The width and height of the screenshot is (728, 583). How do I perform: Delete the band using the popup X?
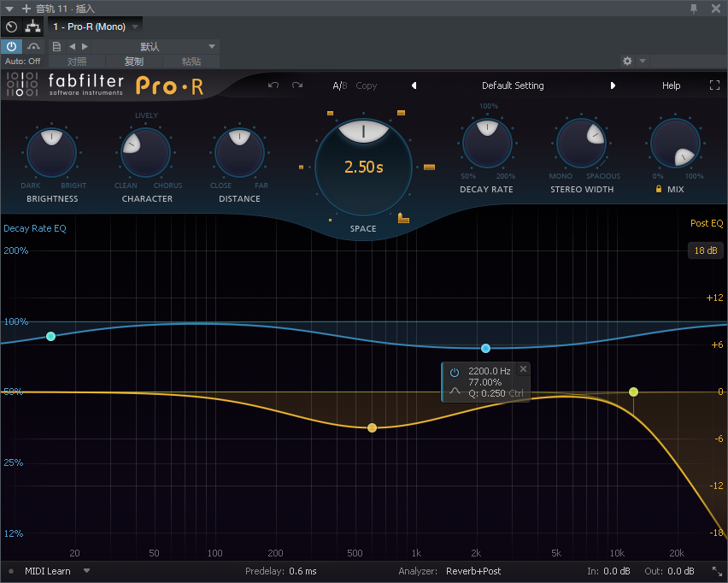(x=523, y=368)
